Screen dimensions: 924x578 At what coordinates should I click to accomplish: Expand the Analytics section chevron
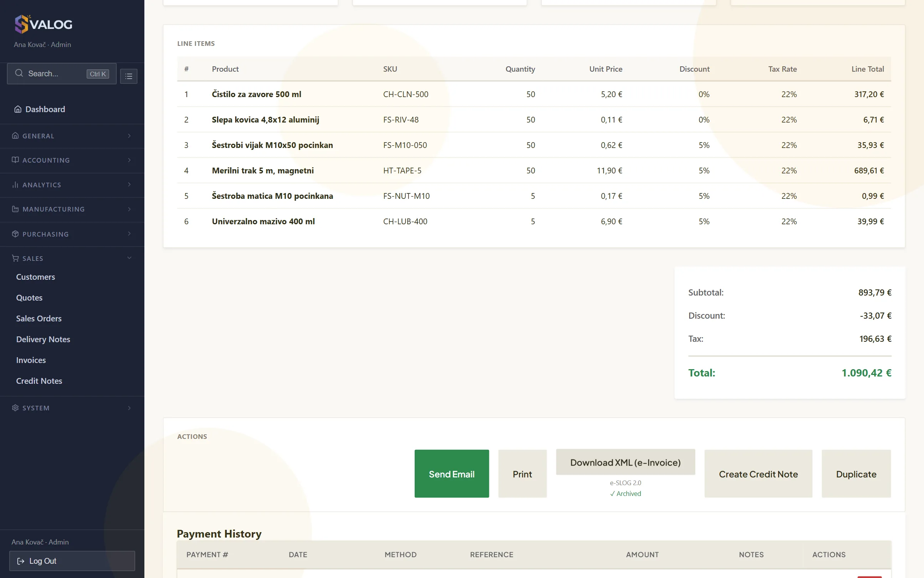click(129, 185)
